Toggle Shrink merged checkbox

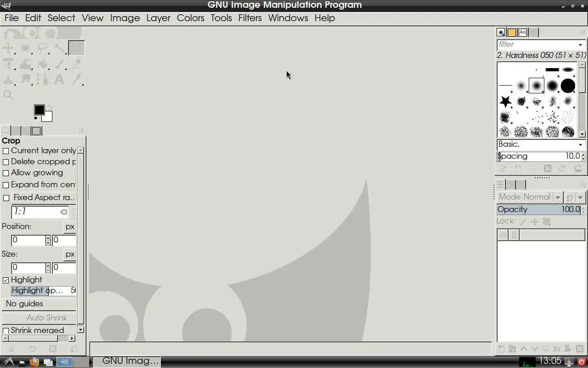6,331
